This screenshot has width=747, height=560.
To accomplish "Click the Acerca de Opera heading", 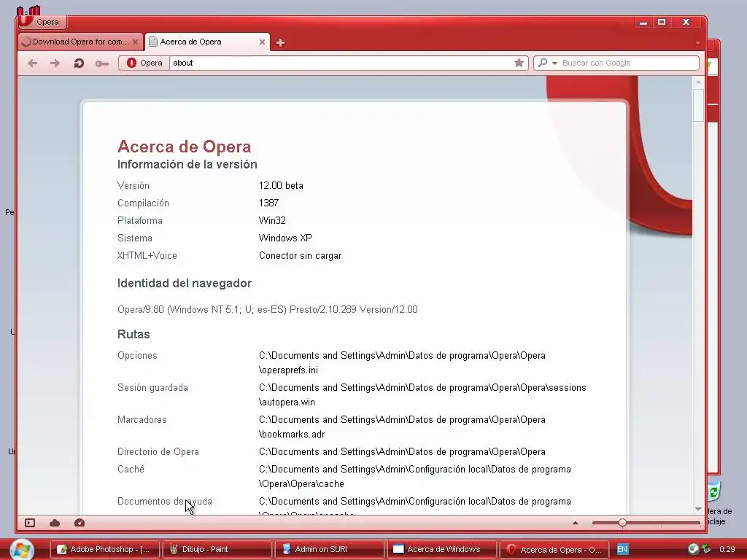I will pos(184,147).
